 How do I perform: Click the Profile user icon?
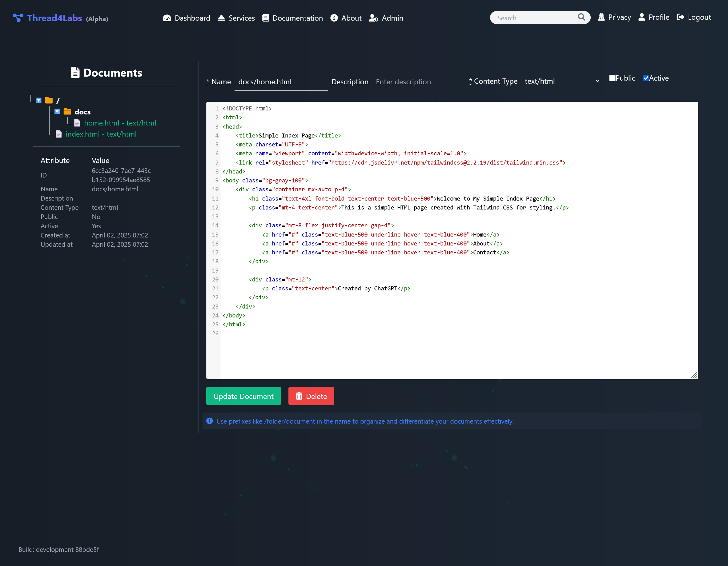(641, 17)
